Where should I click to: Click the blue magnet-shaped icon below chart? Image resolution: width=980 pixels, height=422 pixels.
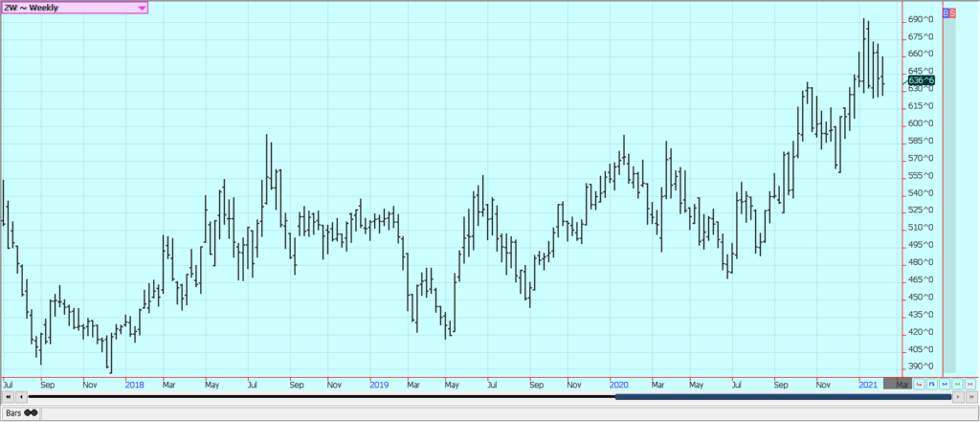931,384
